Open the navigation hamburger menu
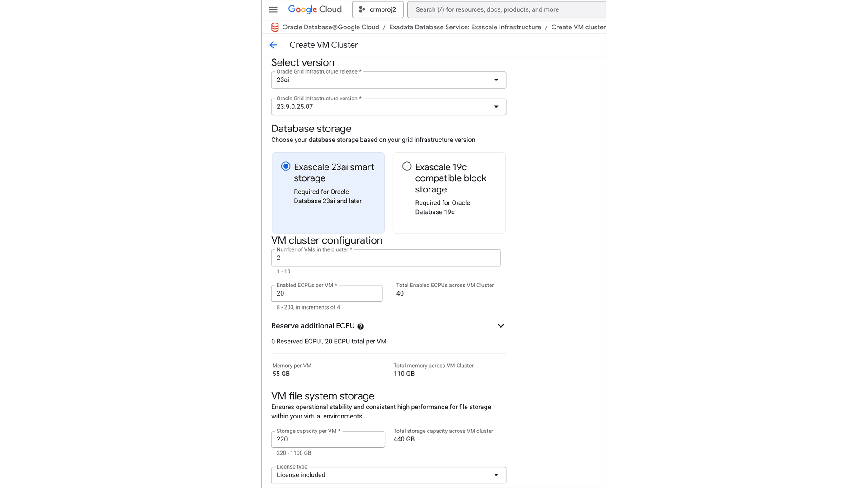 click(273, 9)
